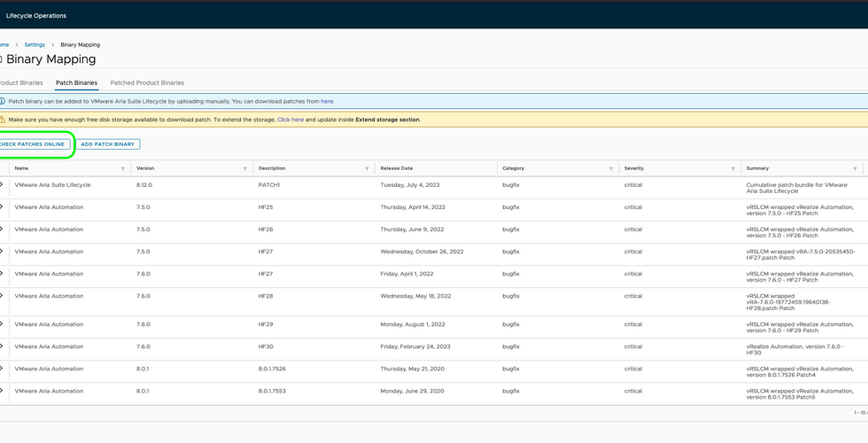868x443 pixels.
Task: Expand the Aria Automation 7.6.0 HF28 row
Action: click(2, 296)
